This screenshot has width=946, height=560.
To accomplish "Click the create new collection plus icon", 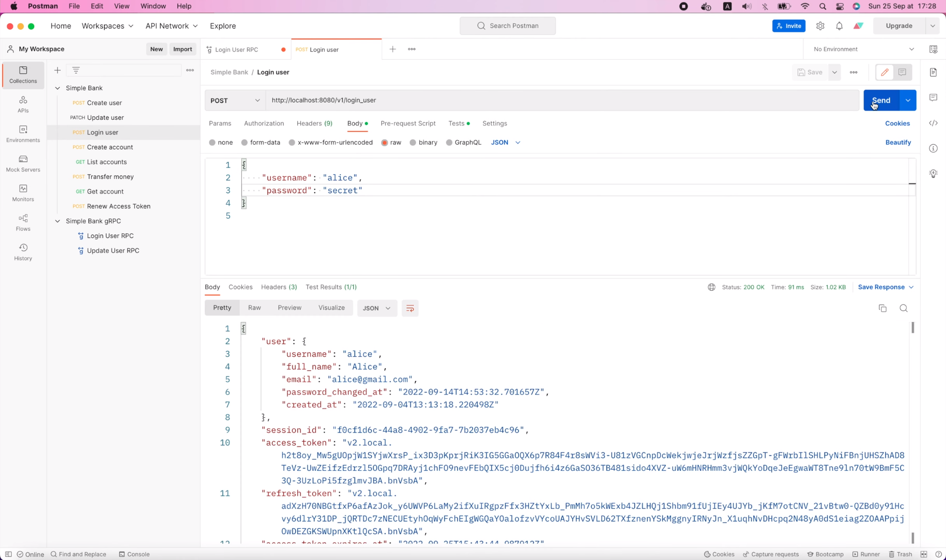I will coord(58,70).
